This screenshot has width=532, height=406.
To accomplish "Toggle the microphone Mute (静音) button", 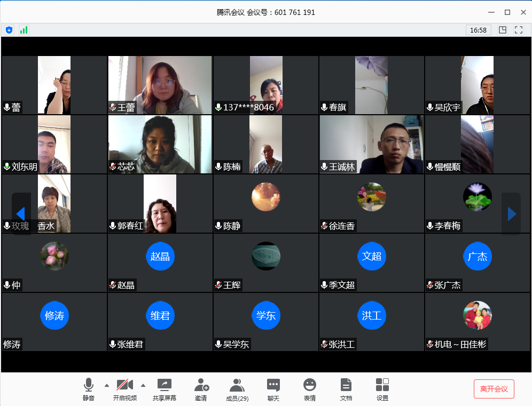I will [x=89, y=389].
